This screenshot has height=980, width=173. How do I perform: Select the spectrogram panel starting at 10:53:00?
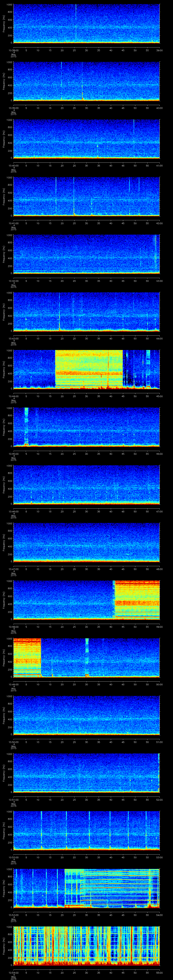click(87, 888)
